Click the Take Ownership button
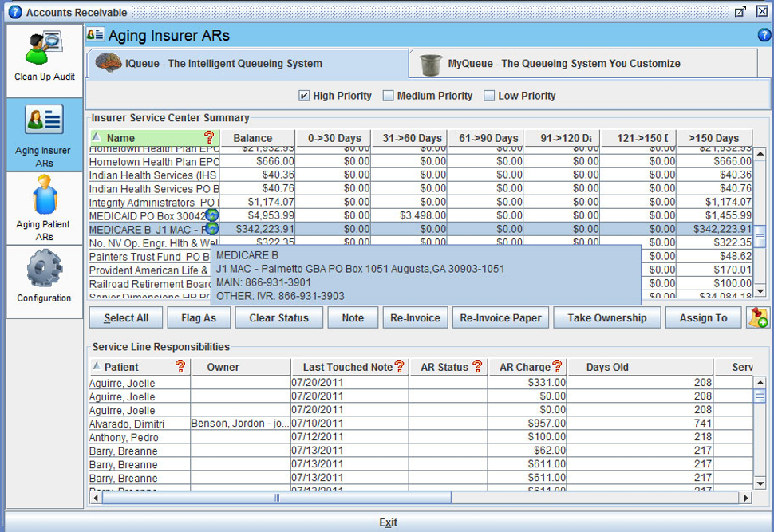This screenshot has height=532, width=774. click(x=606, y=317)
